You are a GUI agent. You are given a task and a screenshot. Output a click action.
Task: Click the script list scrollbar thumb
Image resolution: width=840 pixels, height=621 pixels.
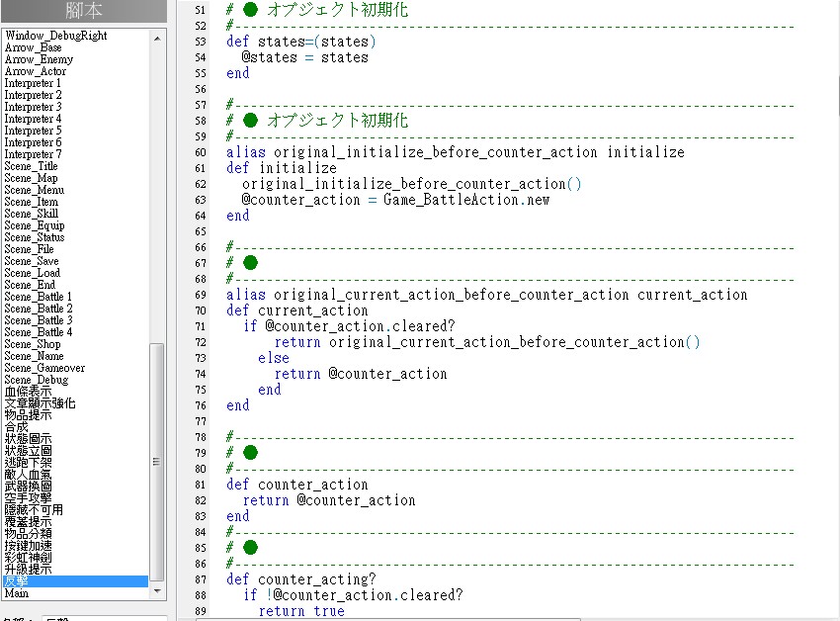(x=157, y=462)
